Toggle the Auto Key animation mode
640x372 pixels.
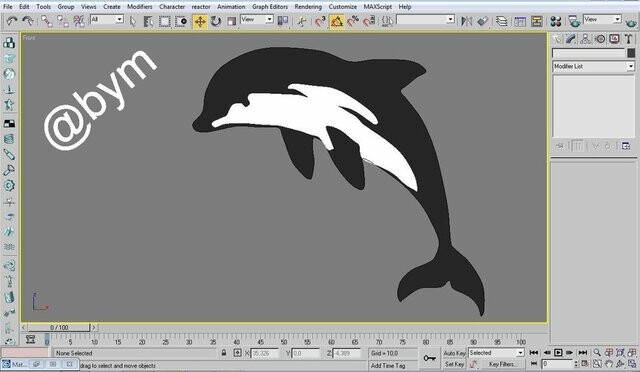454,353
